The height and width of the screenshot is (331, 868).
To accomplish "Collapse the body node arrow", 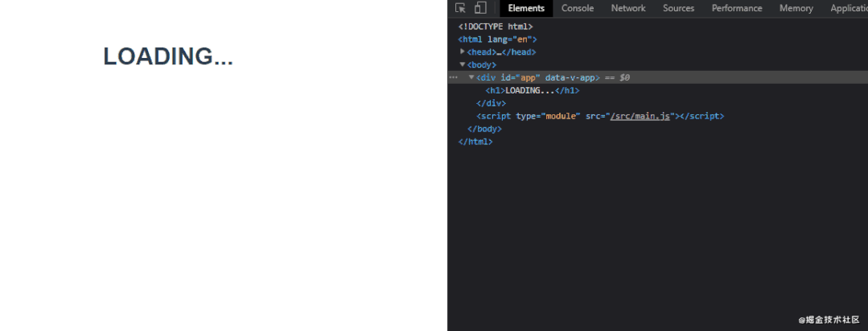I will point(463,64).
